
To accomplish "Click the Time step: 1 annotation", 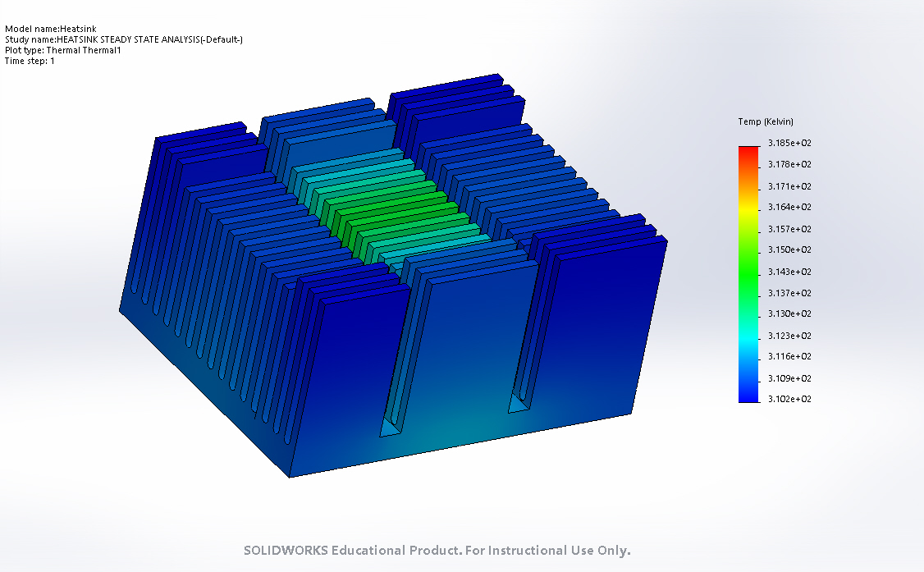I will click(x=30, y=61).
